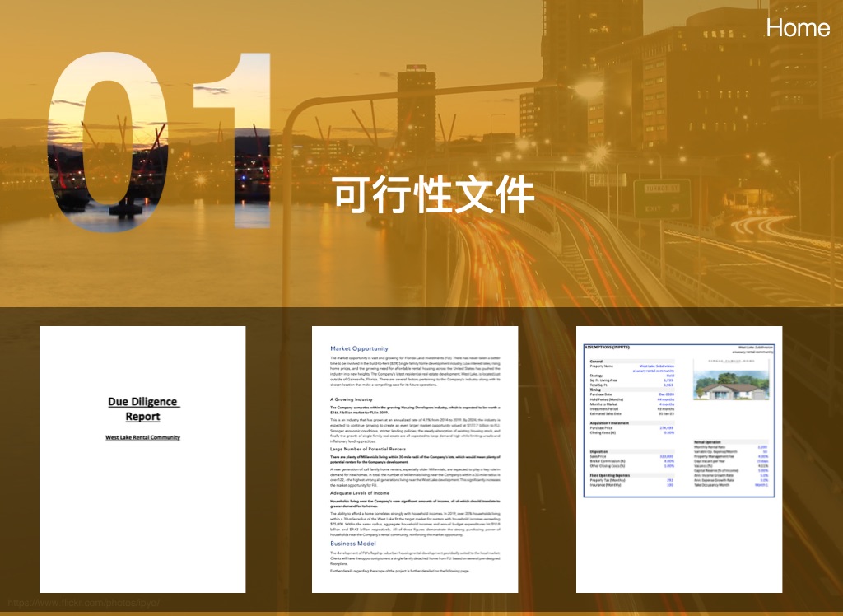The image size is (843, 616).
Task: Click the "Market Opportunity" heading
Action: (359, 349)
